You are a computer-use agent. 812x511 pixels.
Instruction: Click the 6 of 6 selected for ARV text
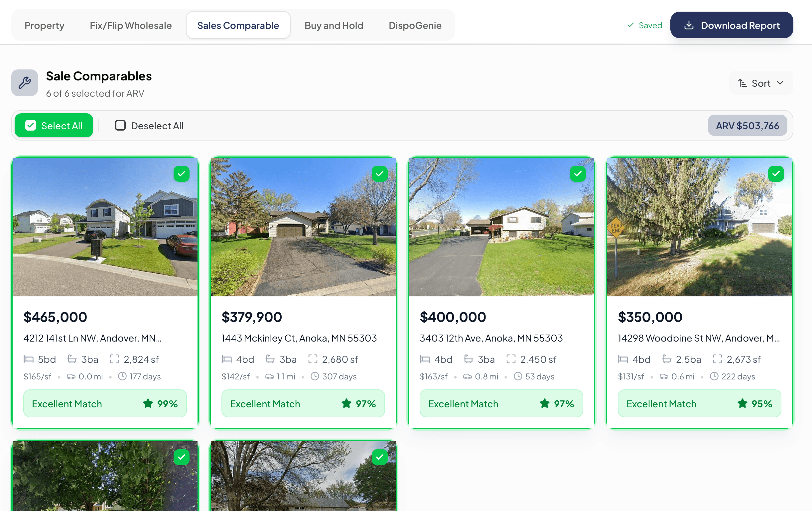pos(95,93)
